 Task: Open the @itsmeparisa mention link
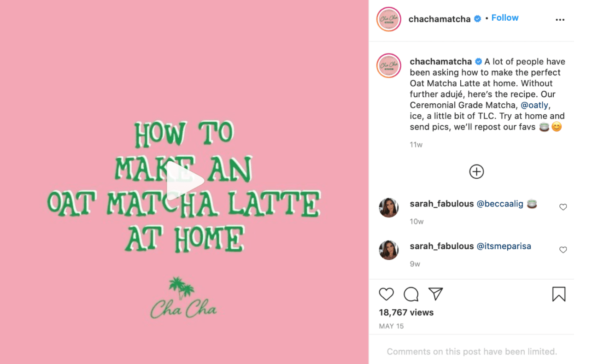(504, 246)
